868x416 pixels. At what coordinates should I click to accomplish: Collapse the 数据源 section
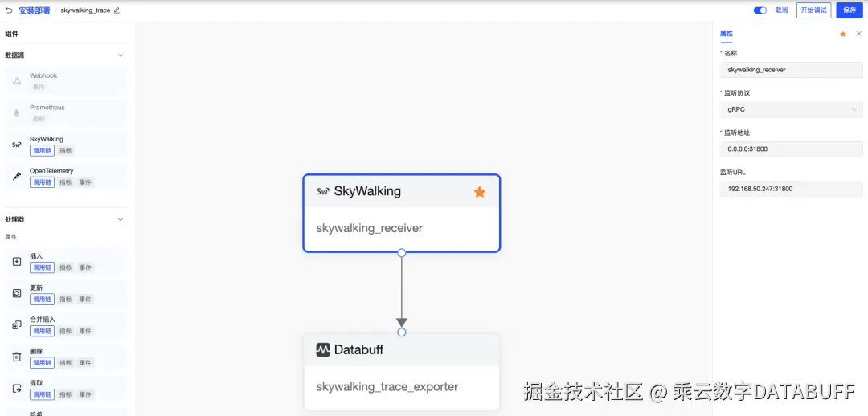pyautogui.click(x=121, y=55)
